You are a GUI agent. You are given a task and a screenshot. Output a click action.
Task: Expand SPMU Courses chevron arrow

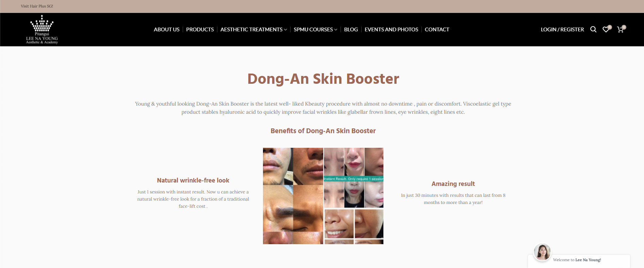click(x=336, y=30)
